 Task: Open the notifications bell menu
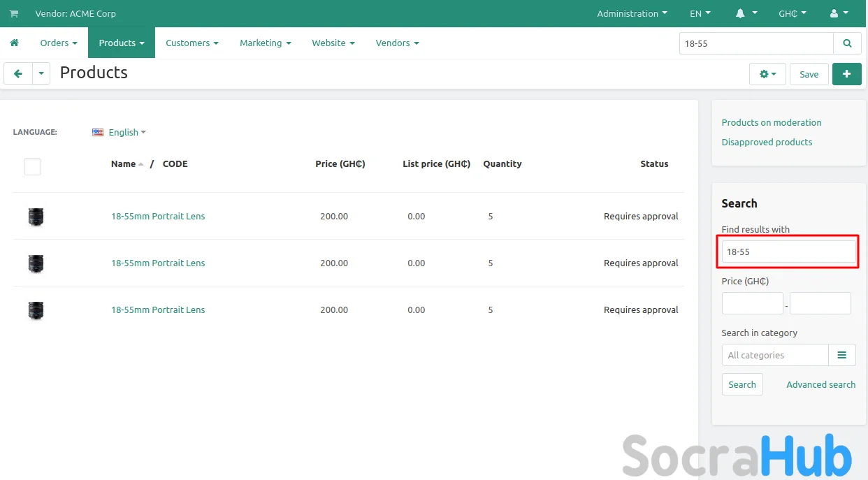pos(746,13)
